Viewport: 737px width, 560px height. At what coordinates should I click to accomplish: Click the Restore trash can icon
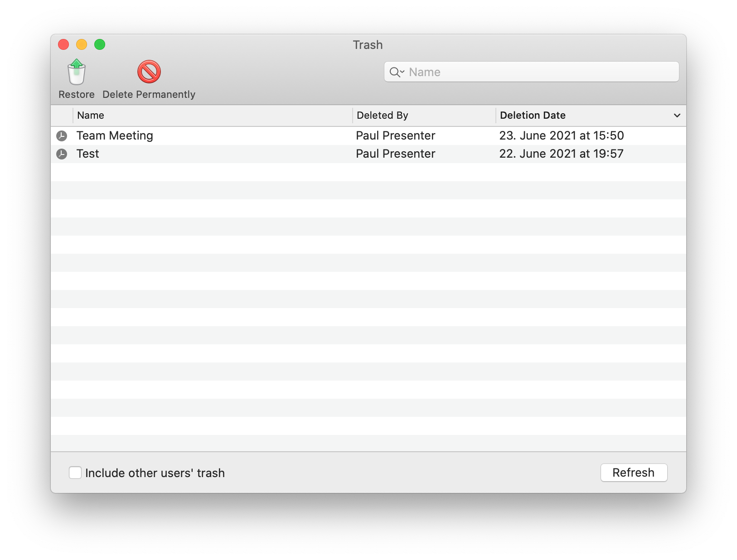click(x=77, y=72)
